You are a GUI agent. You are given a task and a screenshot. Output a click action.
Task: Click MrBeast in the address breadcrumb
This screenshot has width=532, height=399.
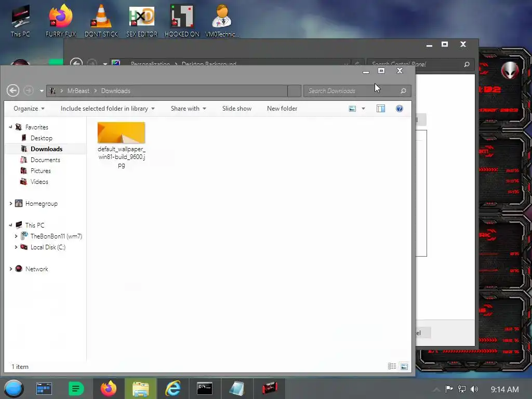pyautogui.click(x=78, y=91)
